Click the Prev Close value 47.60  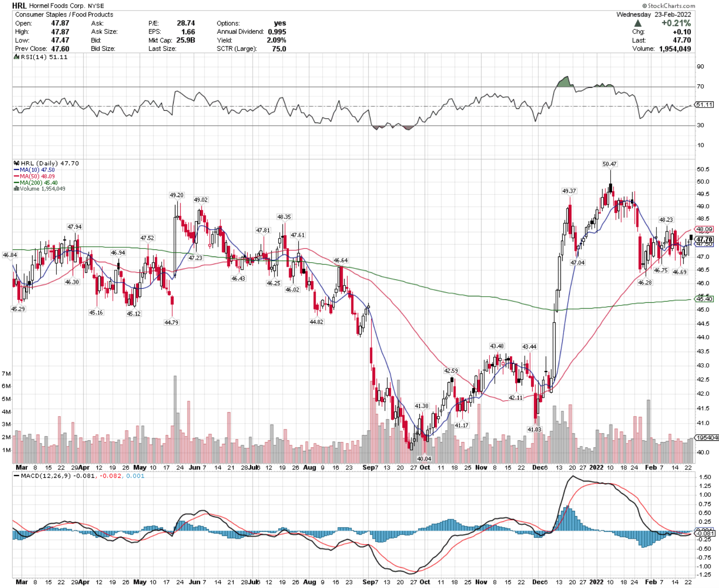point(60,49)
